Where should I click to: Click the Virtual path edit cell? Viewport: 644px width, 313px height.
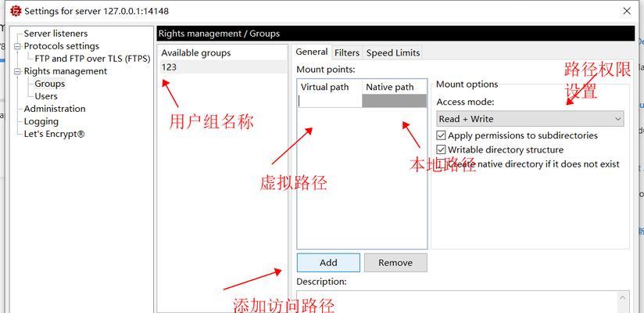point(329,101)
